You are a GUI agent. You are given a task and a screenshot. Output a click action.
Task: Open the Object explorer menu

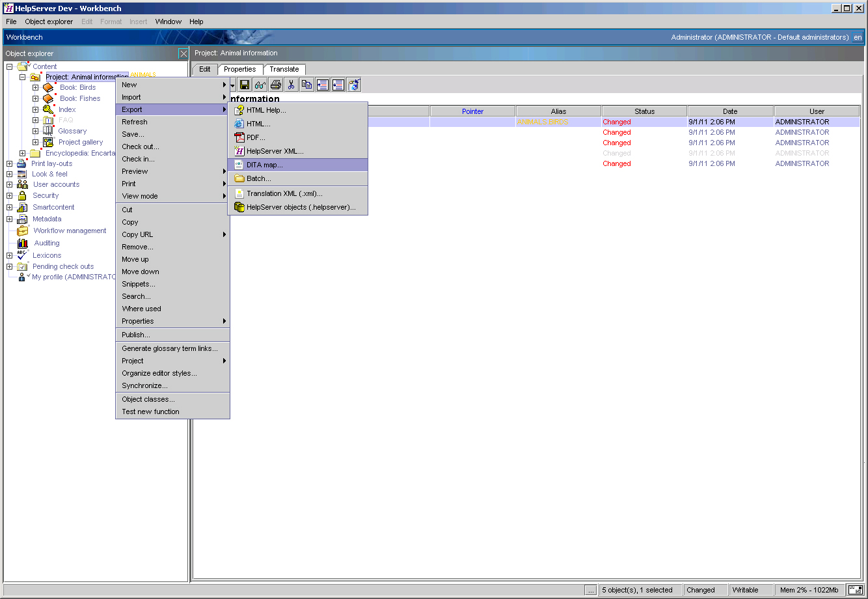coord(49,21)
